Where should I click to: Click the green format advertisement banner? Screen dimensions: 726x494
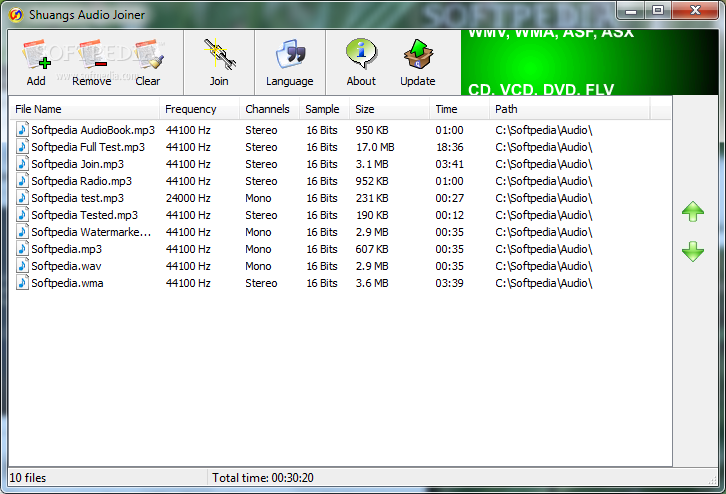click(x=589, y=63)
